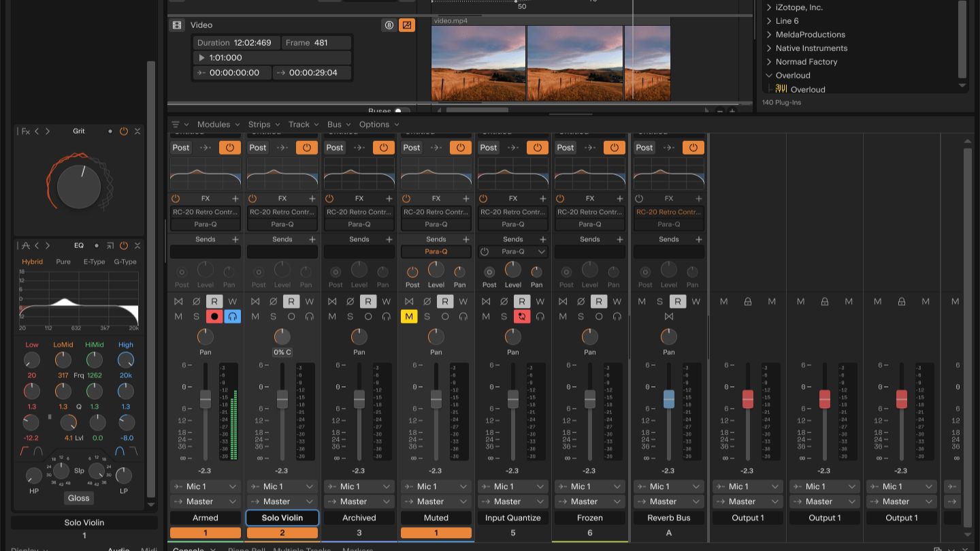Select the Pure EQ mode

coord(63,262)
